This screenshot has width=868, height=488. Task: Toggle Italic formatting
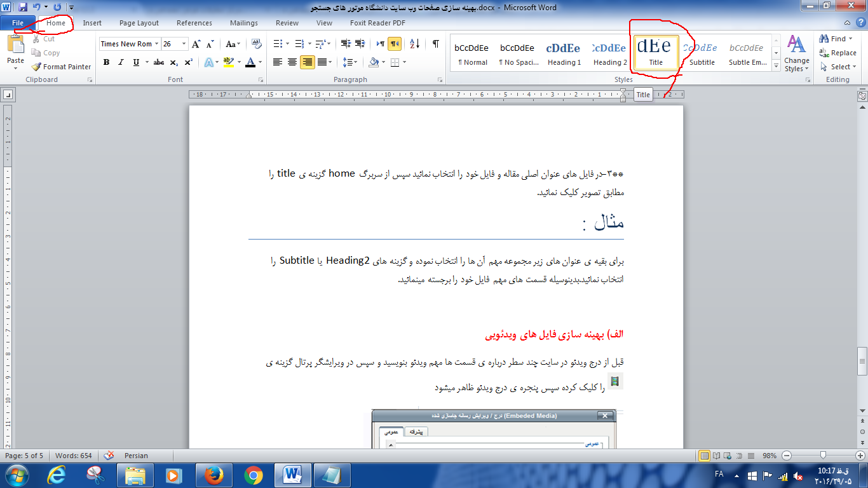click(121, 62)
